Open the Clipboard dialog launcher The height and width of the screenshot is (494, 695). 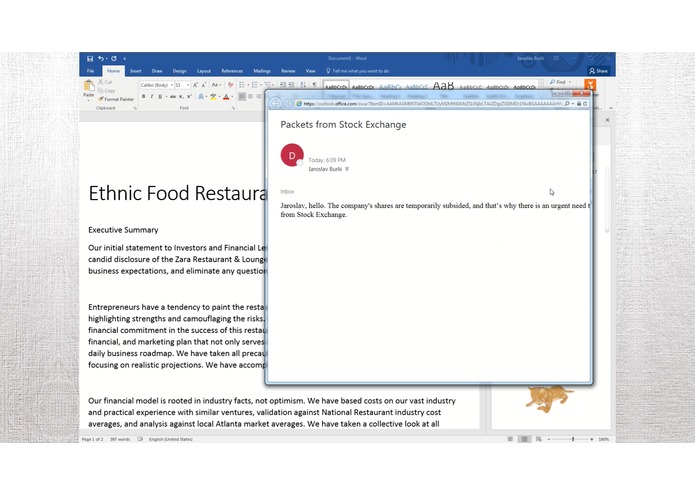pyautogui.click(x=135, y=108)
